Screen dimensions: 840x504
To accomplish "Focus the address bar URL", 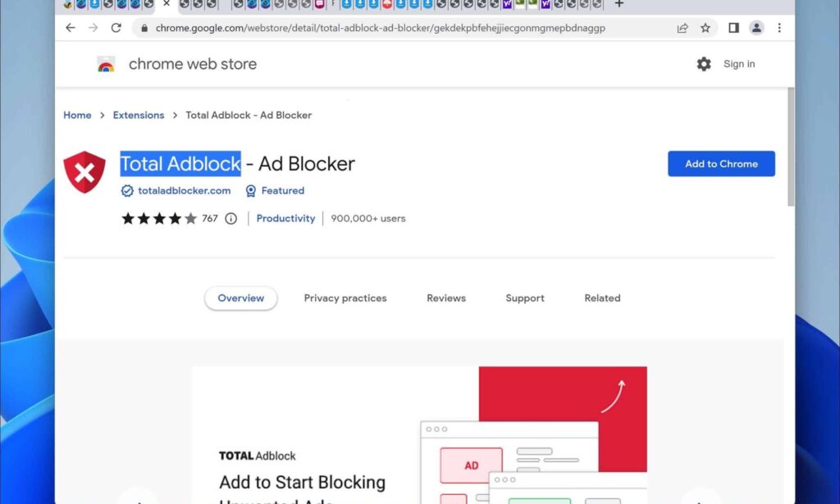I will coord(380,28).
